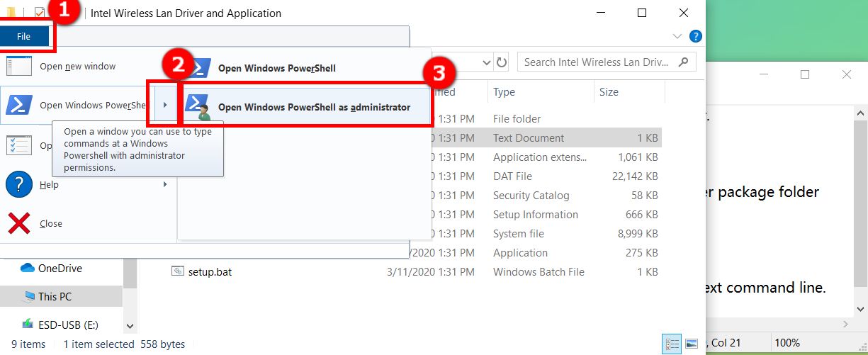The height and width of the screenshot is (355, 868).
Task: Click the Intel Wireless Lan Driver and Application title
Action: [186, 13]
